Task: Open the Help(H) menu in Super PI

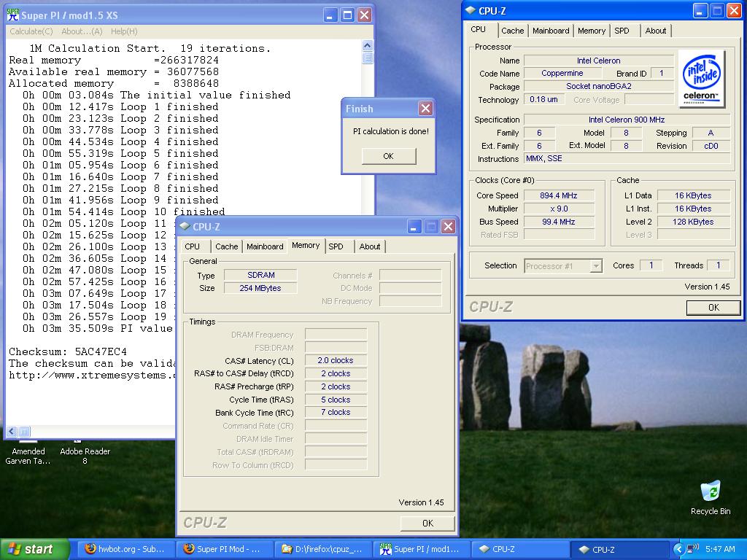Action: pyautogui.click(x=124, y=31)
